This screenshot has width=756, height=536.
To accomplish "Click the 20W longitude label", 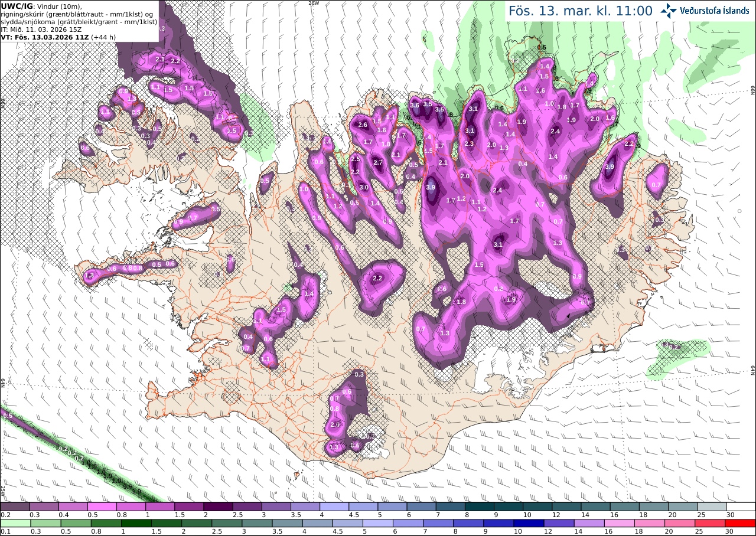I will (314, 3).
